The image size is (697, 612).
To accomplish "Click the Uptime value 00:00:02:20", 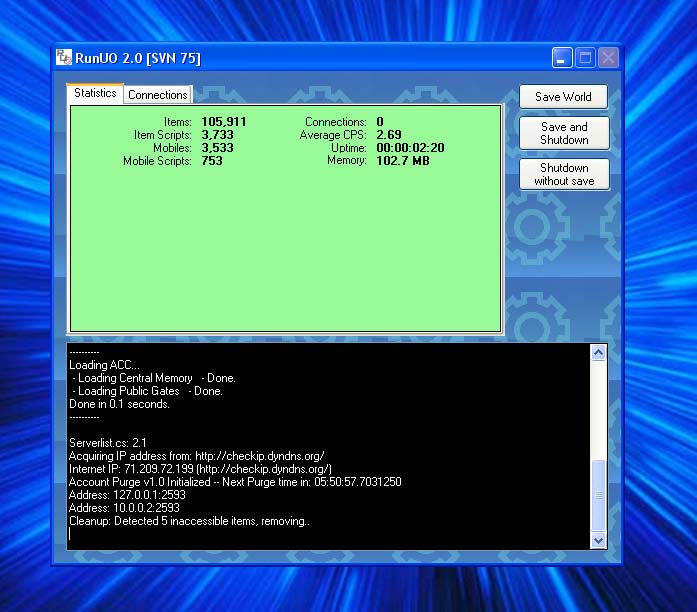I will [x=410, y=148].
